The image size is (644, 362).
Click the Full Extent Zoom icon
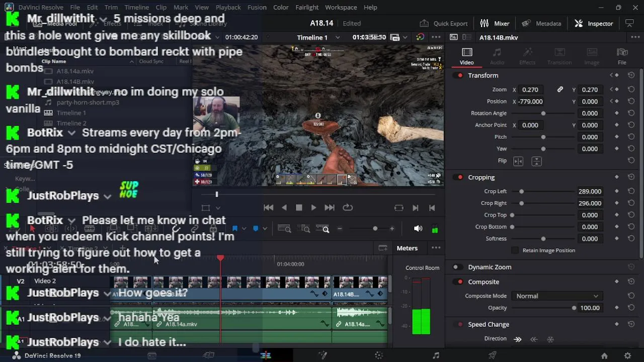tap(284, 229)
